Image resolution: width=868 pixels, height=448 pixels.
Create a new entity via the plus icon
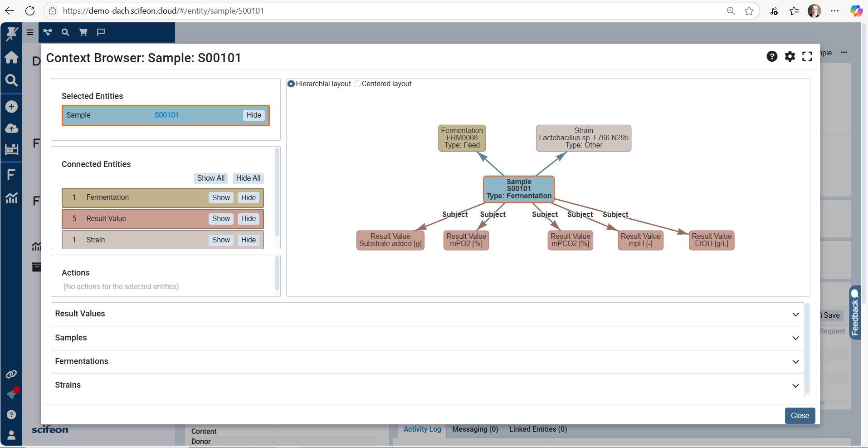tap(11, 106)
